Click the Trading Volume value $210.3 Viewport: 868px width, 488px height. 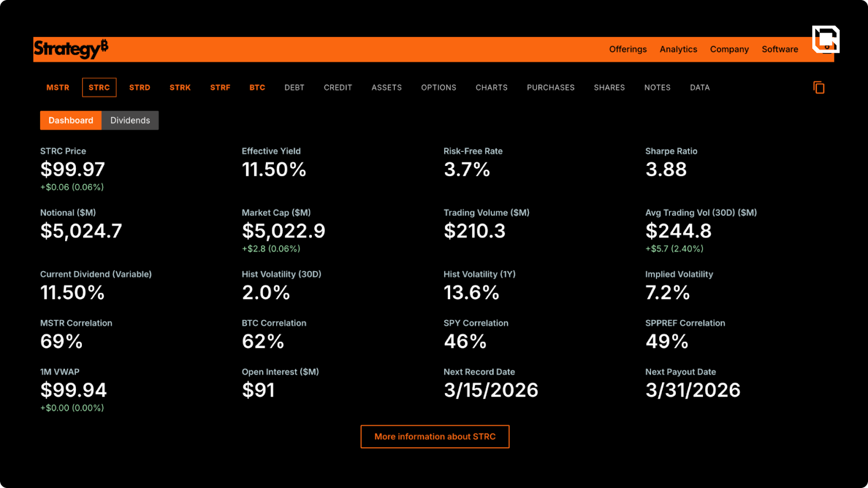475,231
